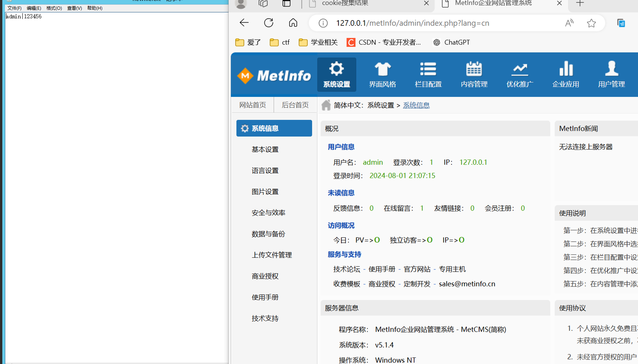This screenshot has width=638, height=364.
Task: Click the 后台首页 tab
Action: (x=295, y=105)
